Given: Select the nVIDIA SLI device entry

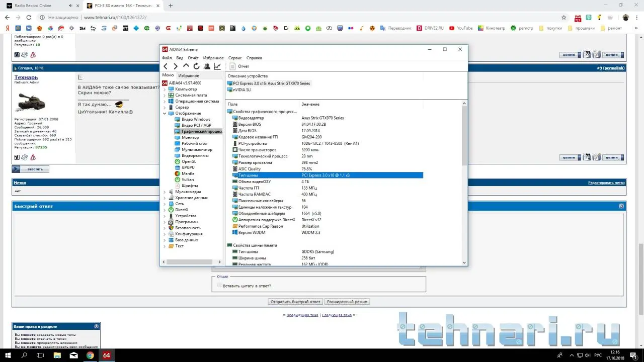Looking at the screenshot, I should click(239, 90).
